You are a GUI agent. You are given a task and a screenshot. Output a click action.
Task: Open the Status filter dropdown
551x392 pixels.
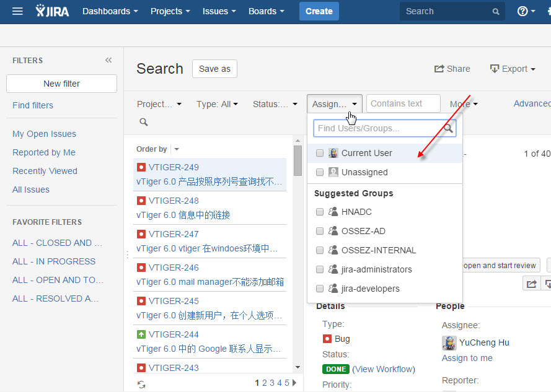tap(275, 104)
